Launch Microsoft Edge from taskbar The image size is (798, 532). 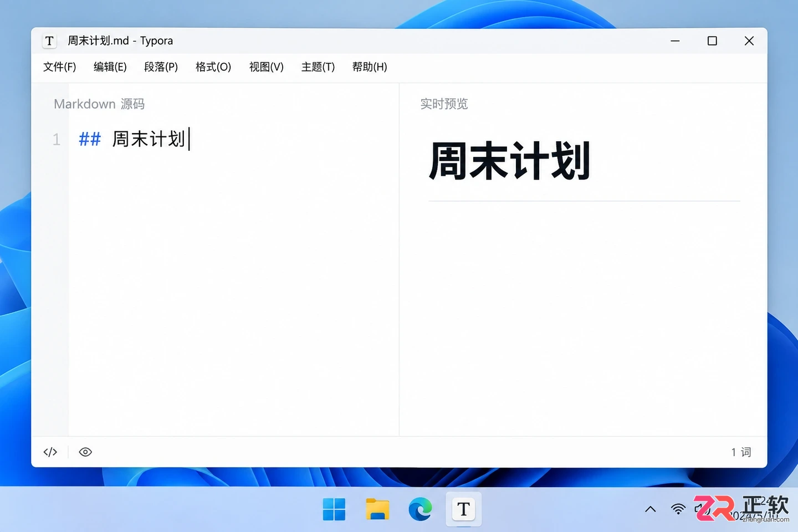click(x=421, y=509)
